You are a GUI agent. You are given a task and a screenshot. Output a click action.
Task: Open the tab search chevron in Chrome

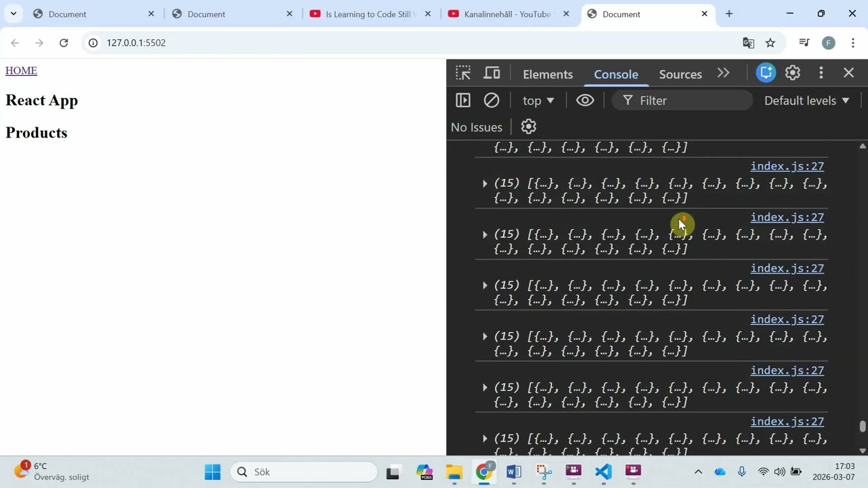(13, 14)
